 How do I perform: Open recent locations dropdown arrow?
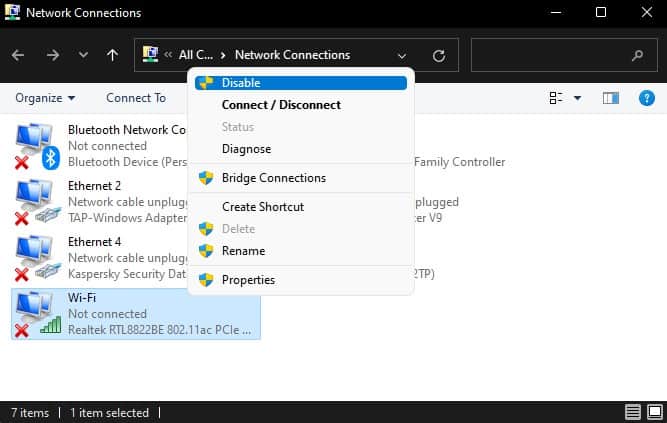(83, 55)
